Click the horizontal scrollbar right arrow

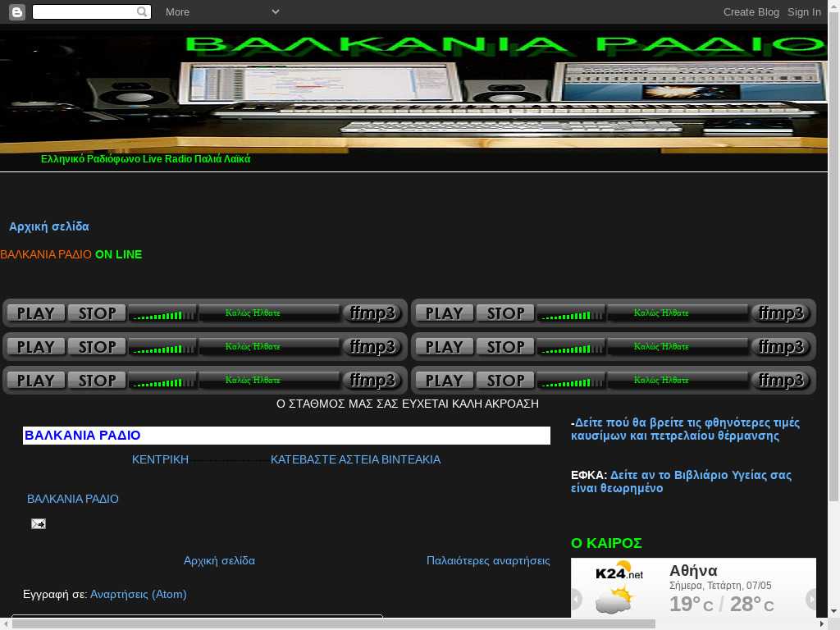(822, 624)
